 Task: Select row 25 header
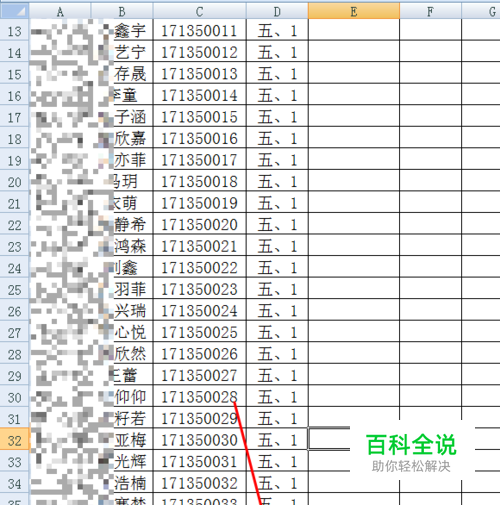coord(14,289)
